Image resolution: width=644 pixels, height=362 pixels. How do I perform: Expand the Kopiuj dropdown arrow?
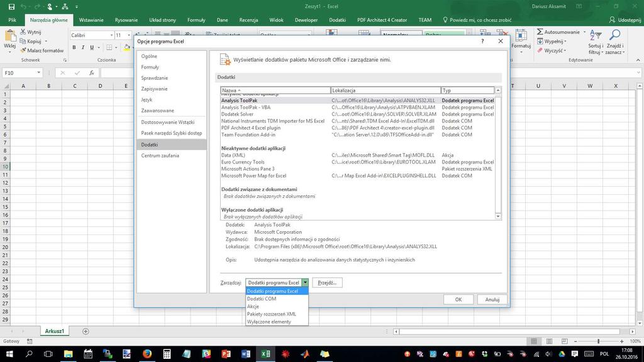point(46,41)
